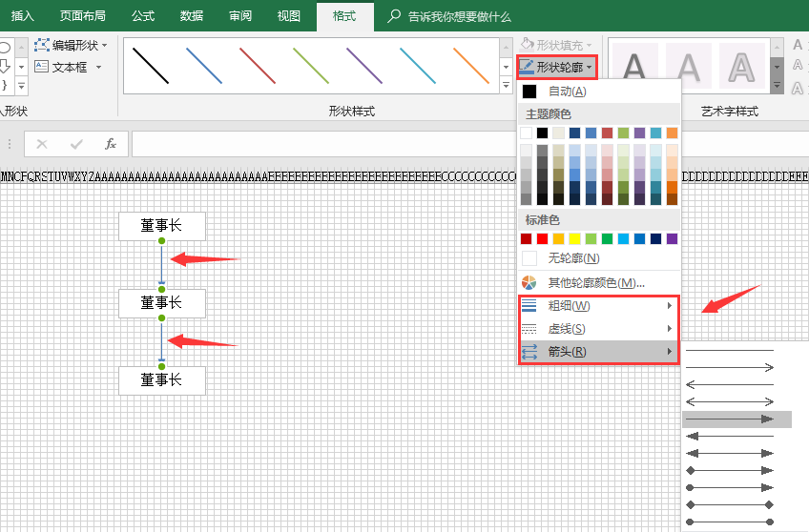Pick the white theme color swatch
Screen dimensions: 809x532
(526, 133)
